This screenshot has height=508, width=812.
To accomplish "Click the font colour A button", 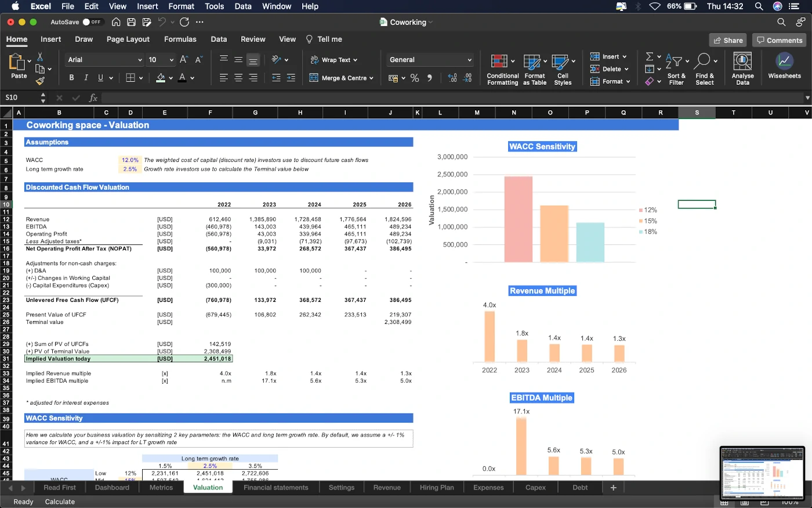I will 182,77.
